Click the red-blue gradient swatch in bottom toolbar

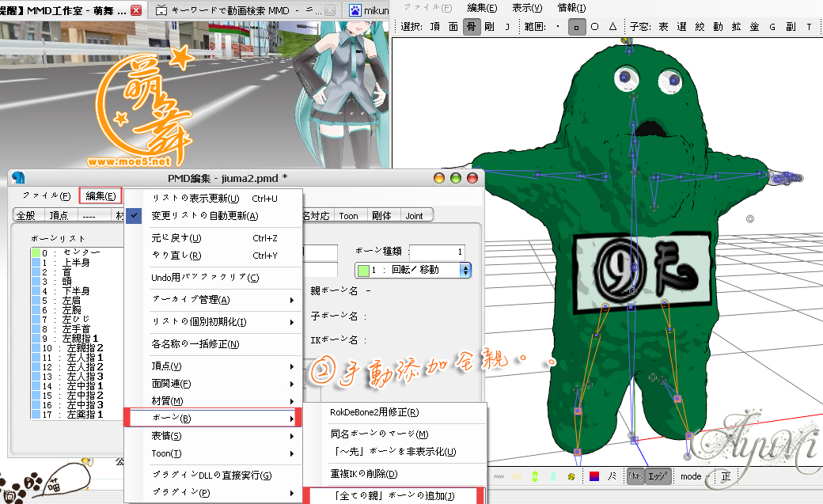594,476
